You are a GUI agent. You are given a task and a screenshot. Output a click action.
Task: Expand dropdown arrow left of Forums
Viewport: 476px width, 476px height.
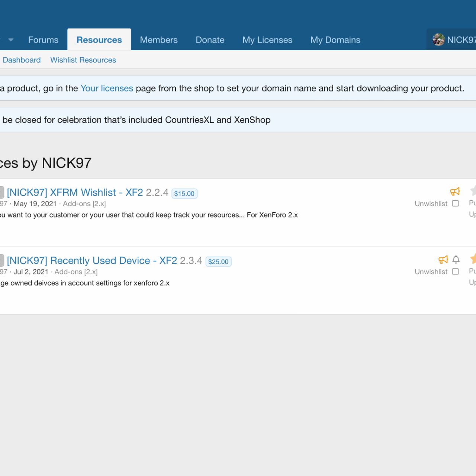tap(11, 40)
